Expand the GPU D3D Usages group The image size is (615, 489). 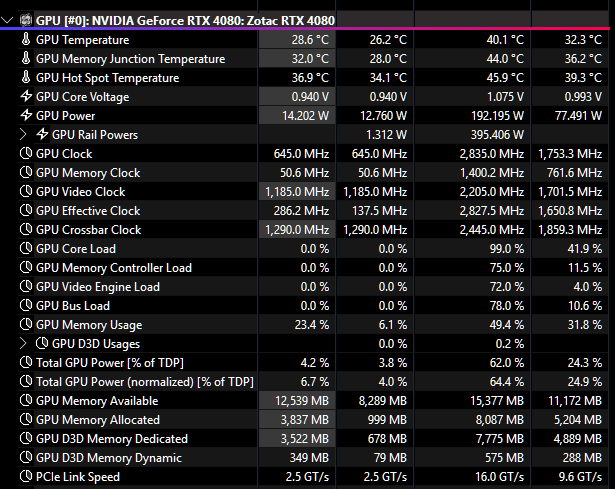coord(23,344)
